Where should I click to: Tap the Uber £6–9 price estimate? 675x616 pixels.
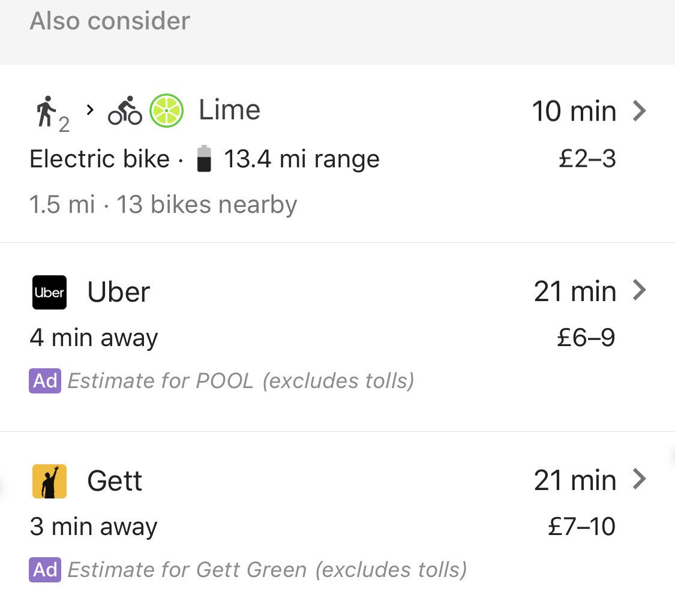point(586,338)
